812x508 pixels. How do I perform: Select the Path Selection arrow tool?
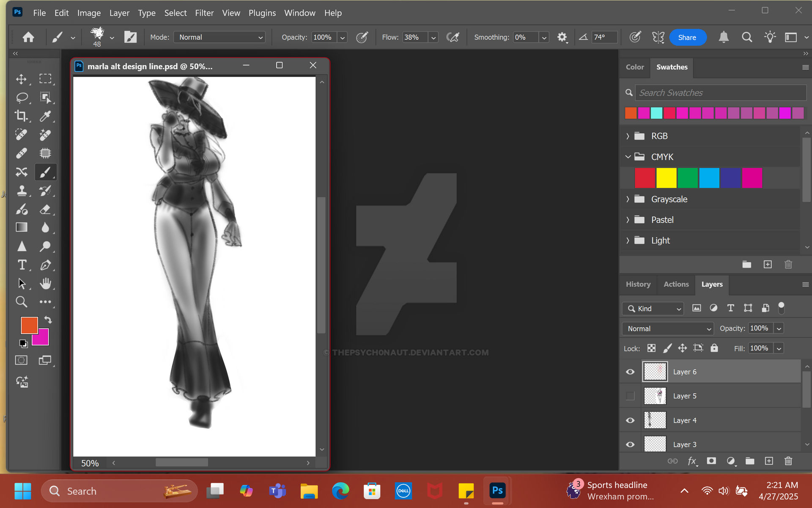[22, 283]
